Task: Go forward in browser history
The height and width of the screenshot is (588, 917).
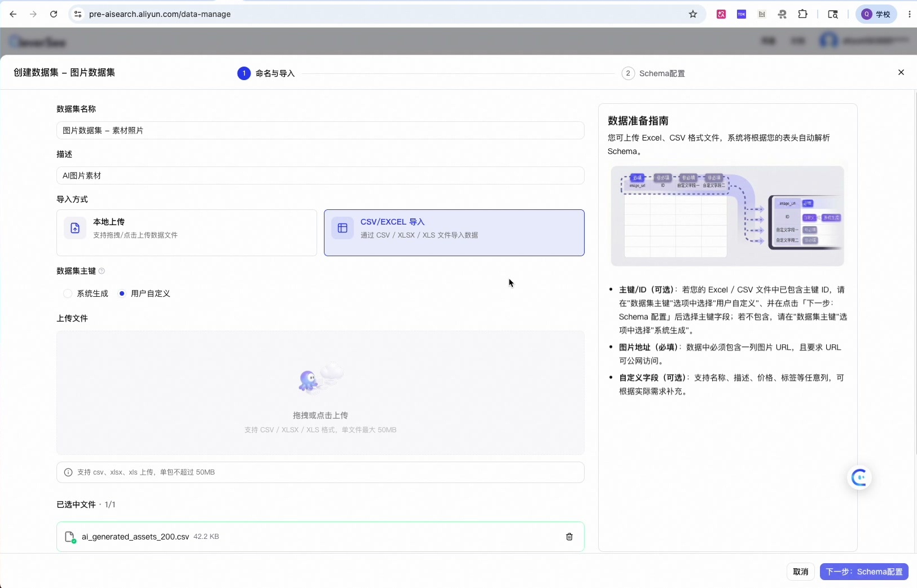Action: click(x=33, y=14)
